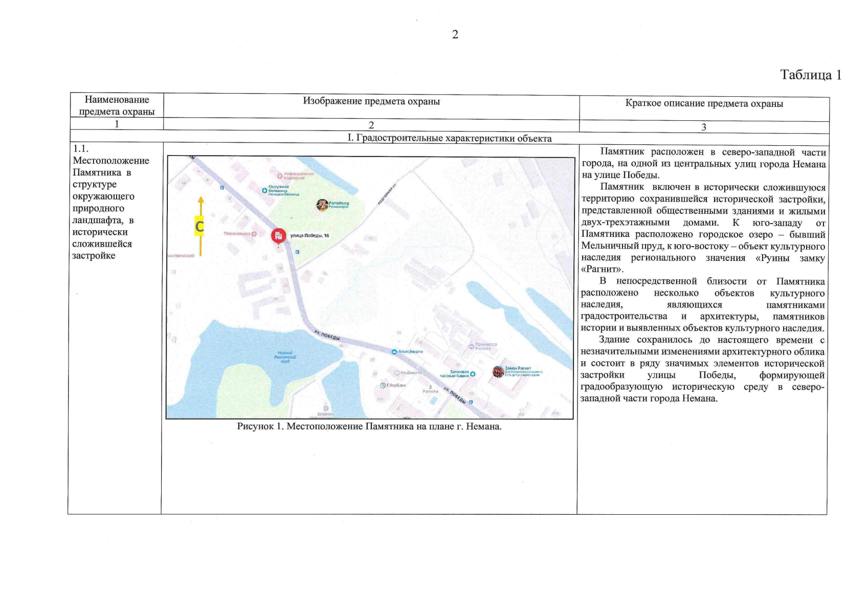Screen dimensions: 868x614
Task: Select the Parteiburg photo pin on map
Action: click(322, 205)
